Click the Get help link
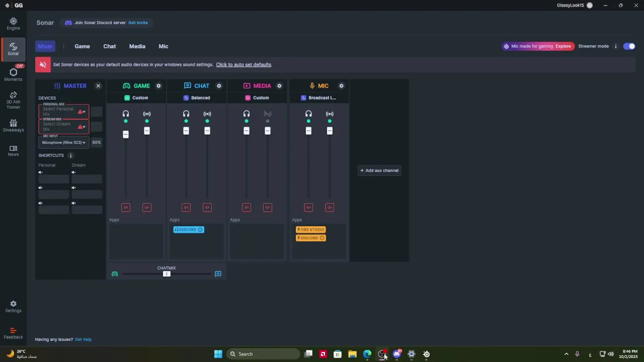 pyautogui.click(x=83, y=339)
